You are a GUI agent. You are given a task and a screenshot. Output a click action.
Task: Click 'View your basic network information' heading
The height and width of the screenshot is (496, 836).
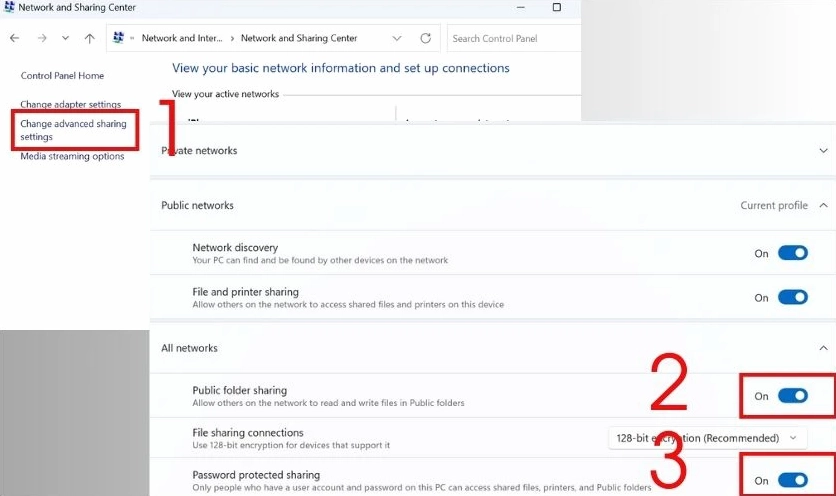(x=340, y=68)
